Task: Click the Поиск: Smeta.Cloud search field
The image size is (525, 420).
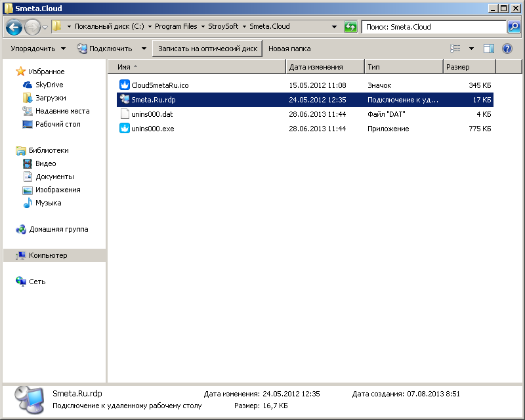Action: click(x=434, y=27)
